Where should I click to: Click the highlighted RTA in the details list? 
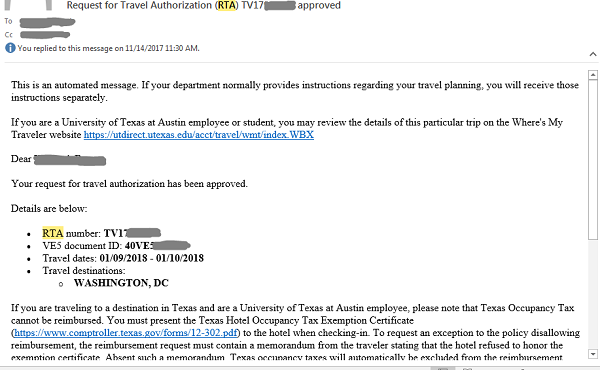52,233
